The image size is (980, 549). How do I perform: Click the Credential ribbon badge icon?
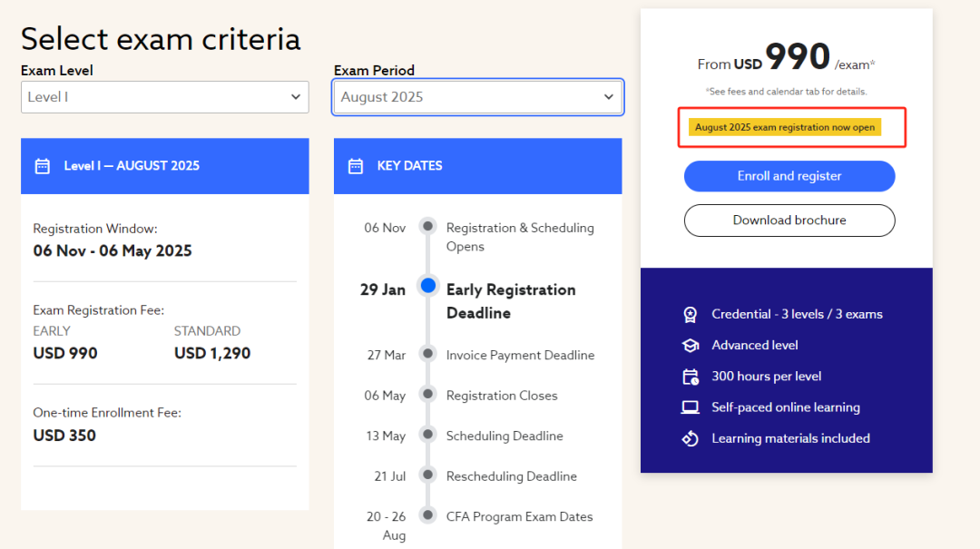click(690, 315)
